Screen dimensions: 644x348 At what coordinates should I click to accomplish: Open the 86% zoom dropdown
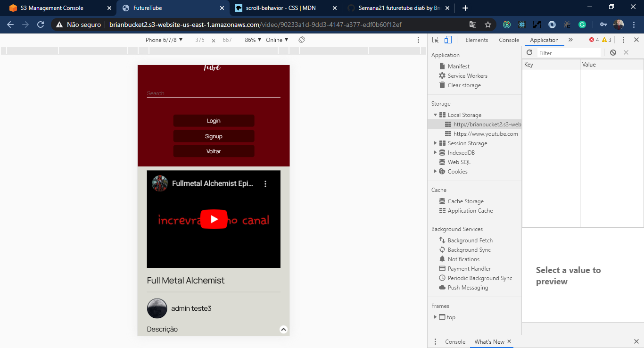(x=253, y=40)
